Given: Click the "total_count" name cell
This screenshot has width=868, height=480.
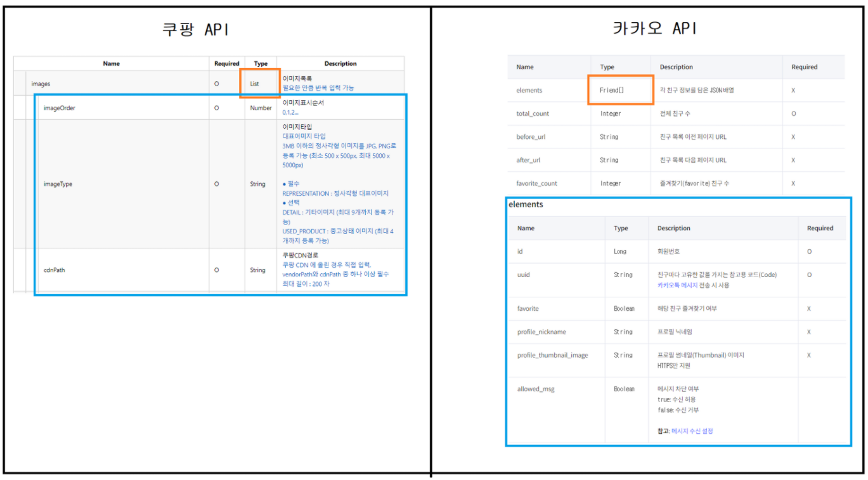Looking at the screenshot, I should pyautogui.click(x=533, y=114).
